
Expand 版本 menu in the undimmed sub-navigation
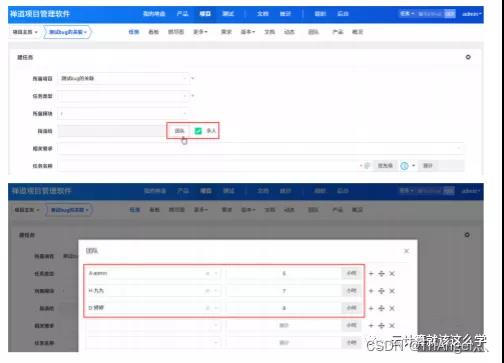tap(248, 32)
